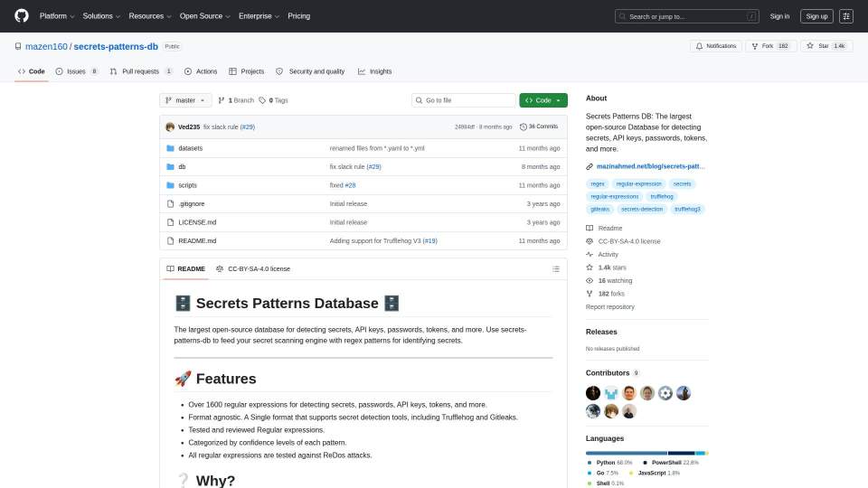This screenshot has width=868, height=488.
Task: Fork the repository
Action: 770,46
